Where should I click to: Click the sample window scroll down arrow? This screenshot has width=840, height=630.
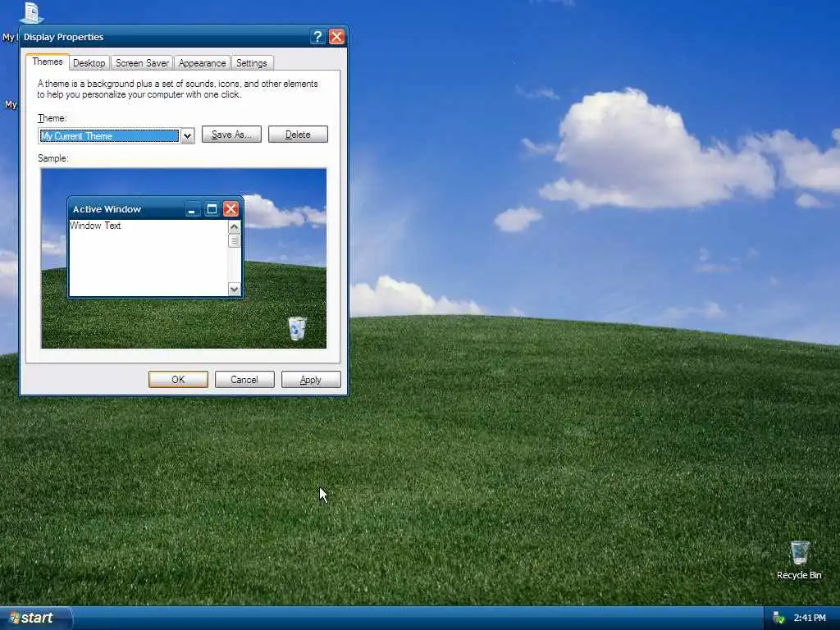tap(234, 290)
